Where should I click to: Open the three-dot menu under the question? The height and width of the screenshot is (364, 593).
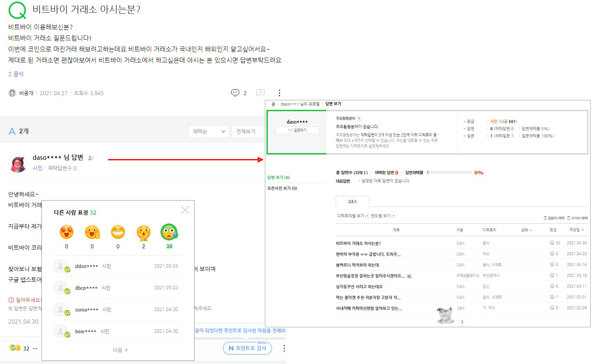(280, 93)
